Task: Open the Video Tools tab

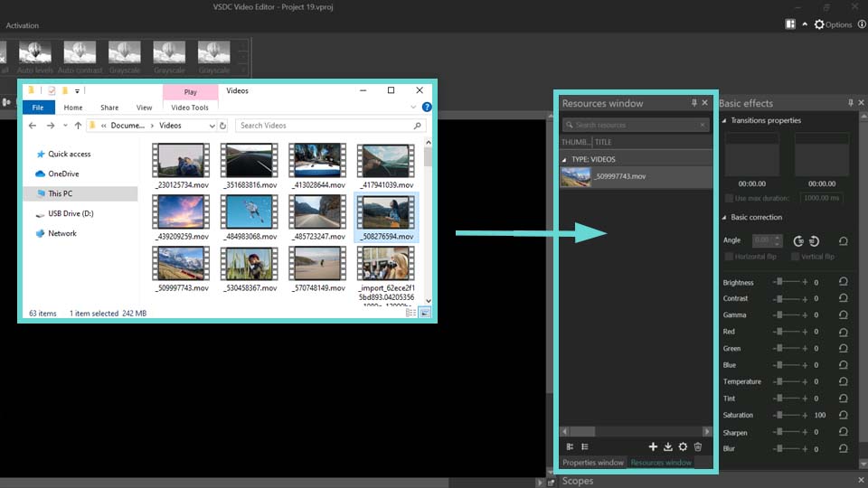Action: click(x=190, y=108)
